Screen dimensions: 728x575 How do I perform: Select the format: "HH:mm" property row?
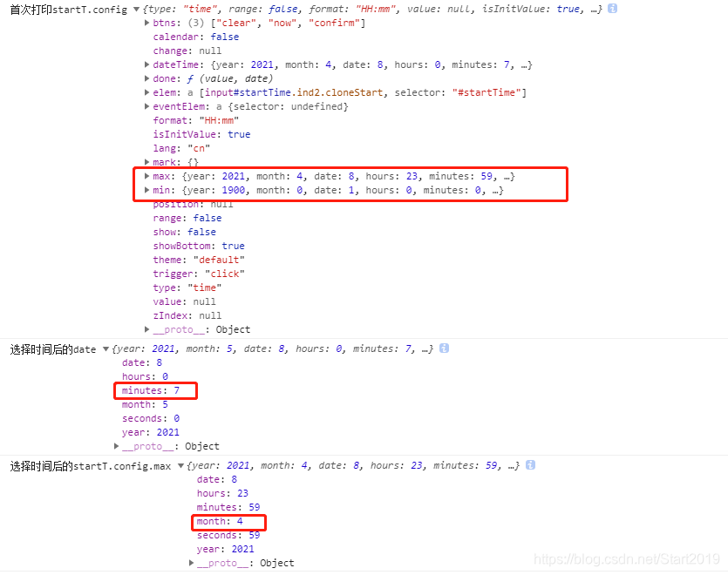196,120
